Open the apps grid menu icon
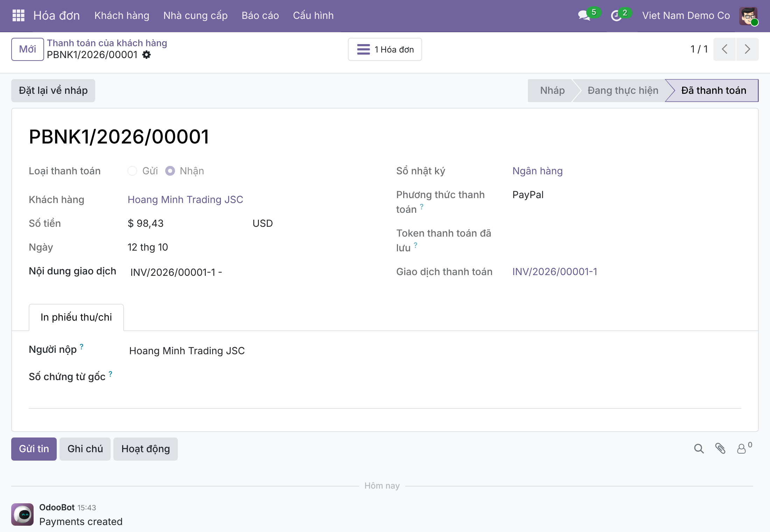Screen dimensions: 770x532 pyautogui.click(x=18, y=15)
